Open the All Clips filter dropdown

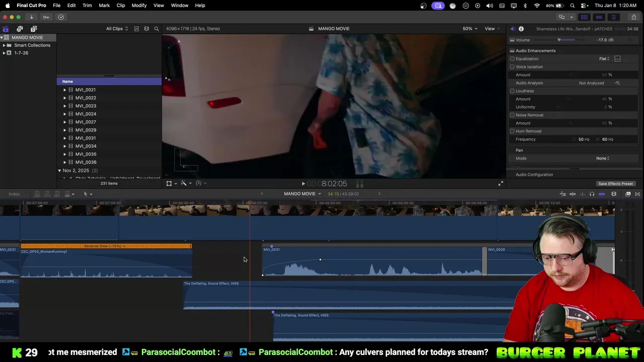117,29
